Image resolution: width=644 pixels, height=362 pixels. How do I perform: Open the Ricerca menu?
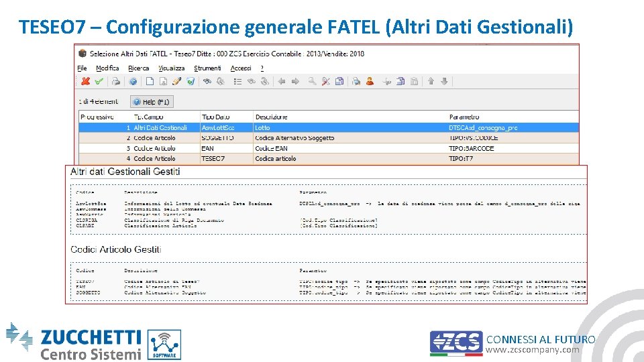[138, 68]
